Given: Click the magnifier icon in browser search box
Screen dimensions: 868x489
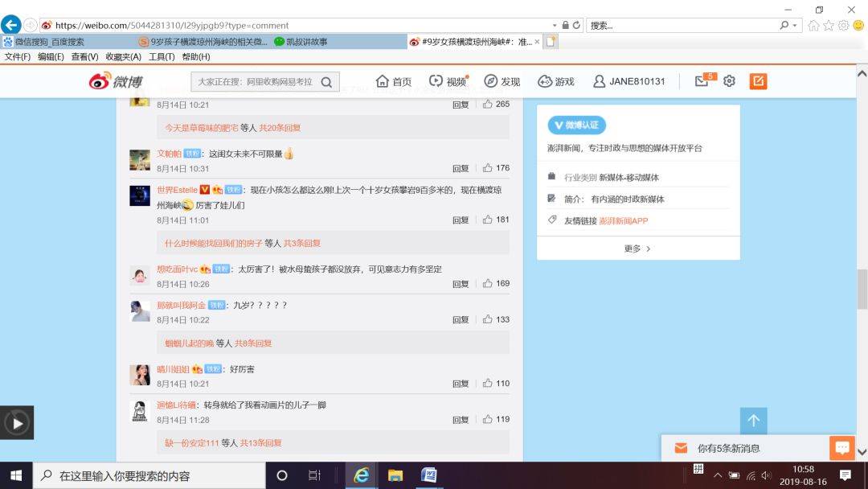Looking at the screenshot, I should point(784,25).
